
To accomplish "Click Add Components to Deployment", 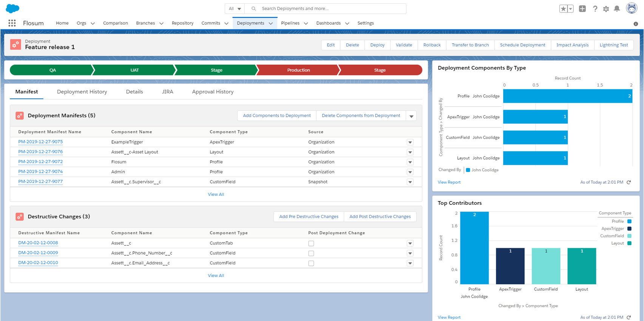I will click(x=277, y=116).
